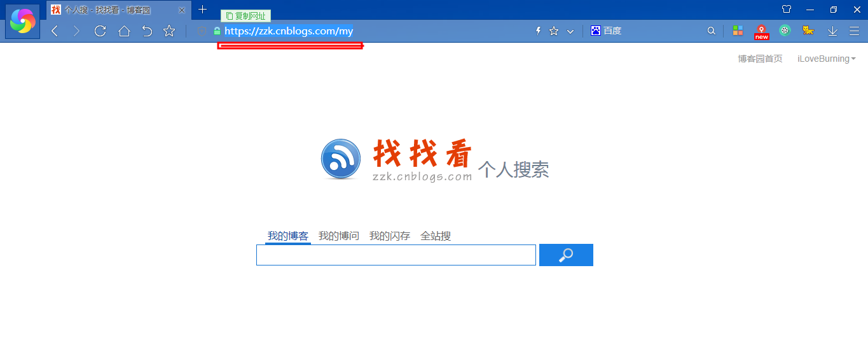Click the 复制网址 copy URL button
868x361 pixels.
(x=246, y=16)
